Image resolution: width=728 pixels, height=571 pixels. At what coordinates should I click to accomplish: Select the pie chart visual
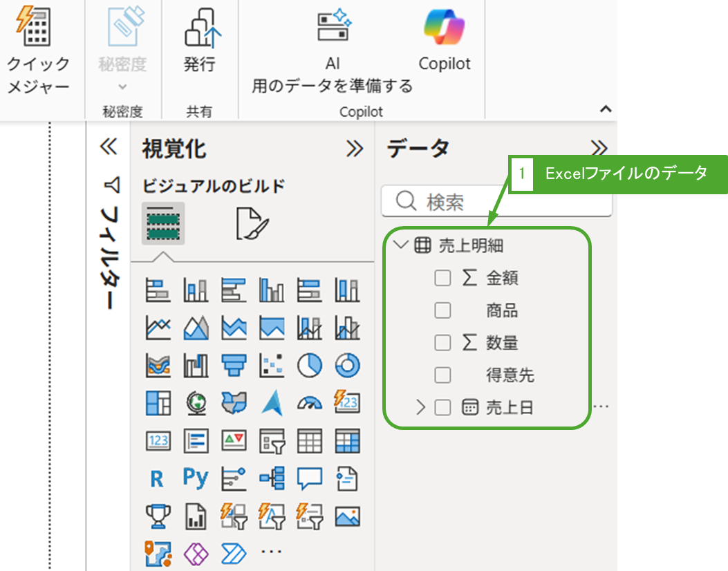point(310,366)
